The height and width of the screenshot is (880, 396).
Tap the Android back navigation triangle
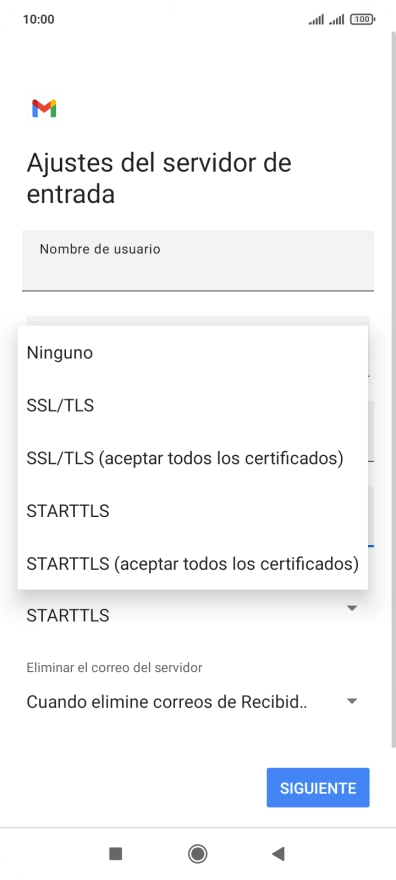click(x=278, y=854)
